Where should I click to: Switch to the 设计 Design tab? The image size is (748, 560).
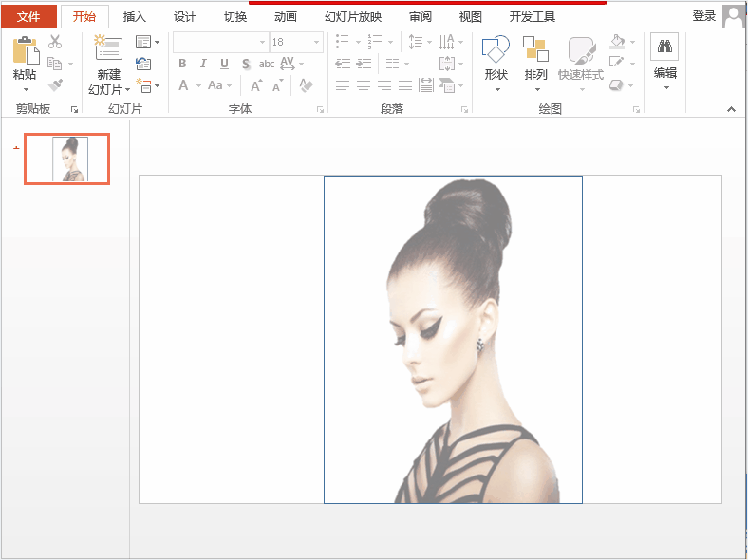click(184, 17)
